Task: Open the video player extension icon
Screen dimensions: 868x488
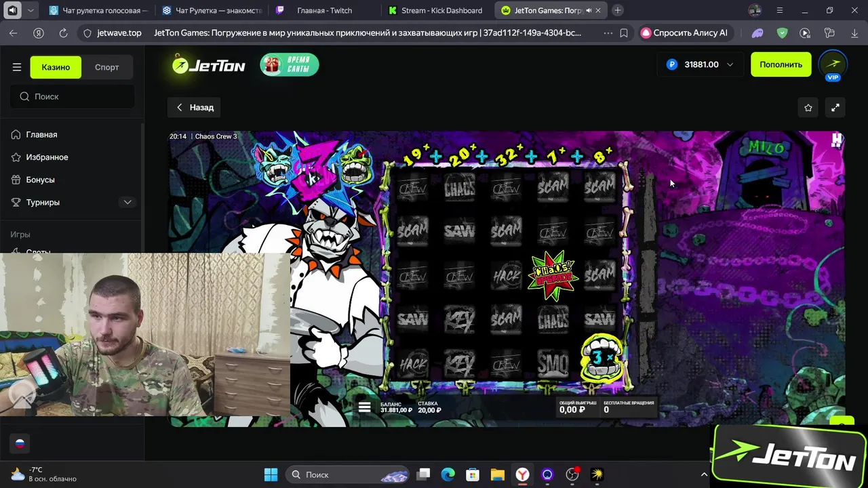Action: [x=805, y=33]
